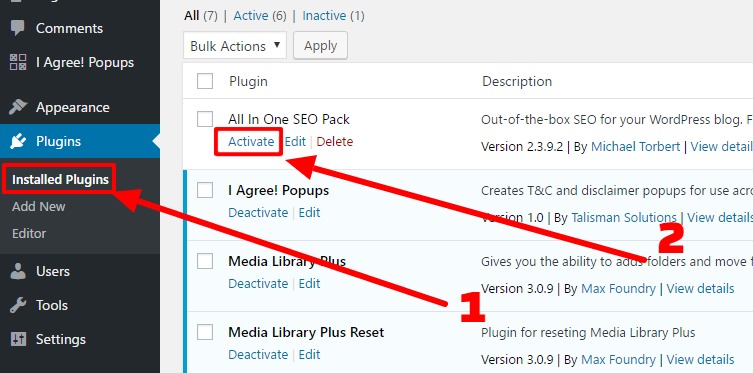Tick the select-all checkbox in table header
The image size is (753, 373).
(205, 81)
